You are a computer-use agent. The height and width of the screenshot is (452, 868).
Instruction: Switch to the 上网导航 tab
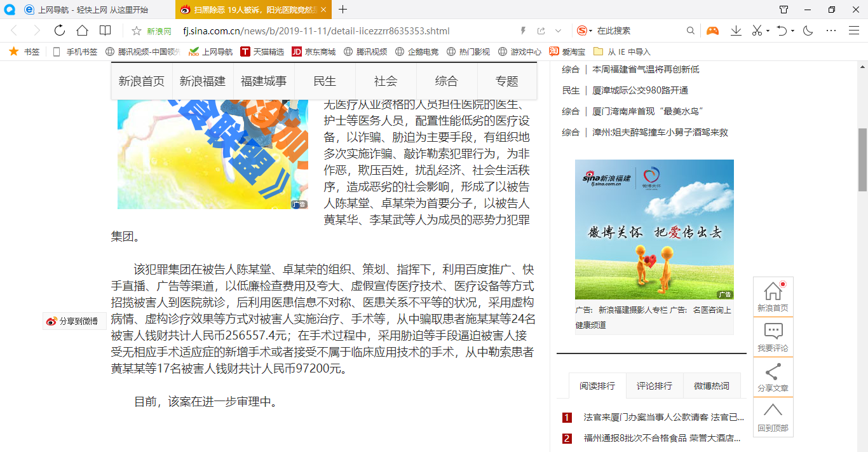(93, 10)
